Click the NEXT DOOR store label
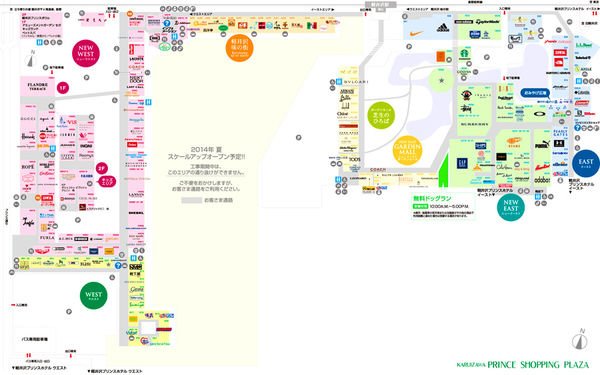Image resolution: width=600 pixels, height=375 pixels. [136, 79]
